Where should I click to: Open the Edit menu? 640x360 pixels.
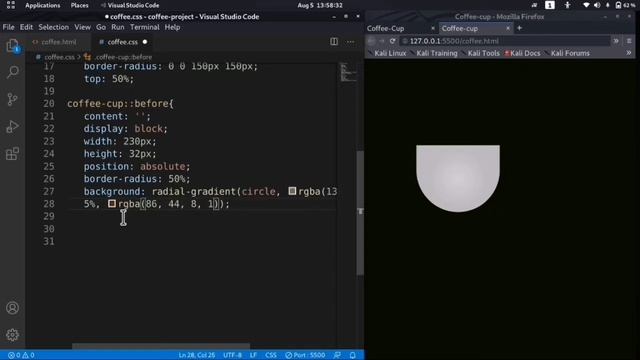point(26,27)
